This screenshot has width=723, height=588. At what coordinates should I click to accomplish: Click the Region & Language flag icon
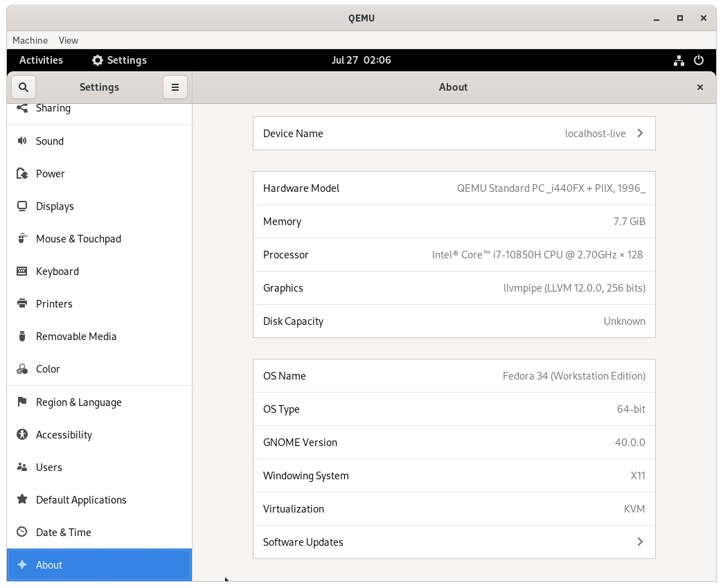point(21,402)
